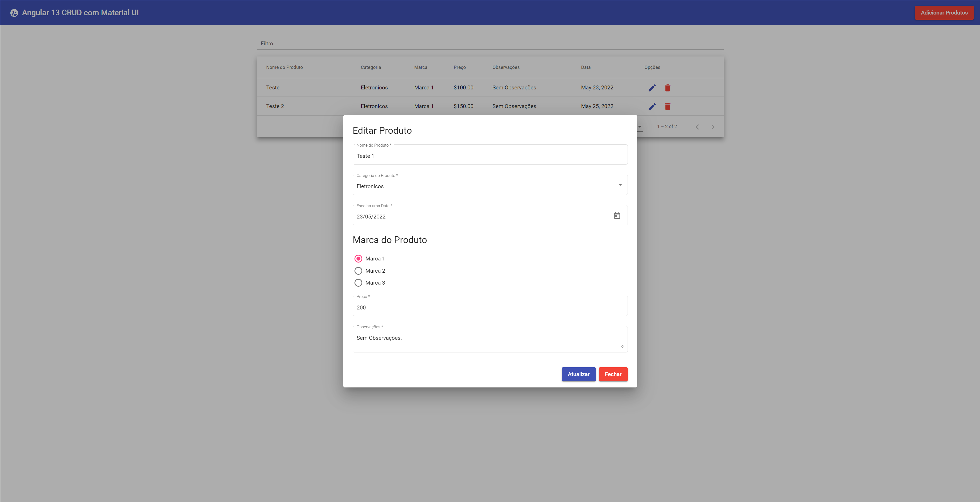The height and width of the screenshot is (502, 980).
Task: Click the $150.00 price cell
Action: tap(463, 106)
